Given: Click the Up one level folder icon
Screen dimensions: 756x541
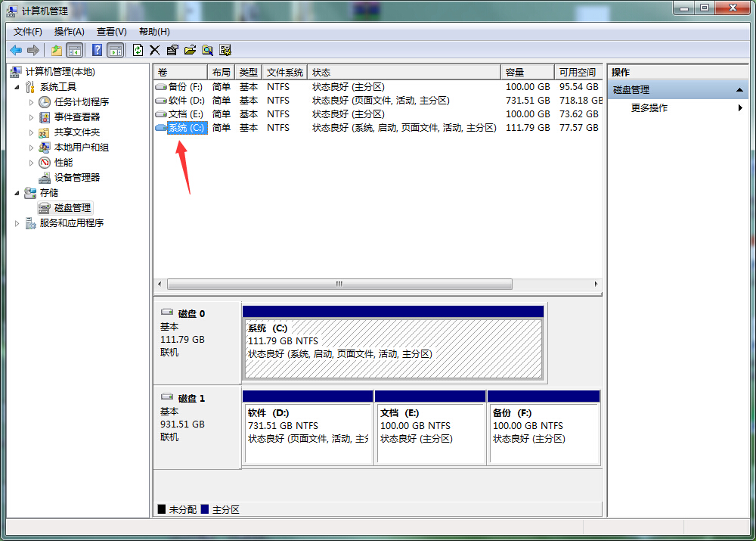Looking at the screenshot, I should (57, 50).
